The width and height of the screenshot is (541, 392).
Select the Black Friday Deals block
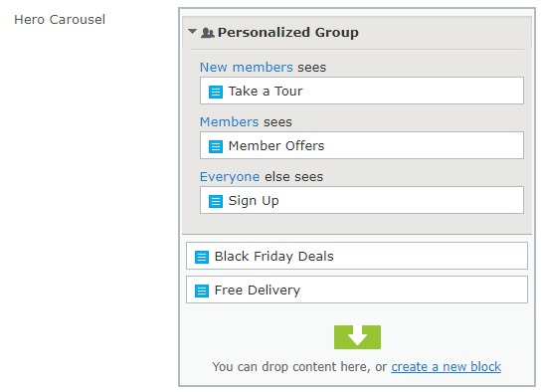coord(357,256)
